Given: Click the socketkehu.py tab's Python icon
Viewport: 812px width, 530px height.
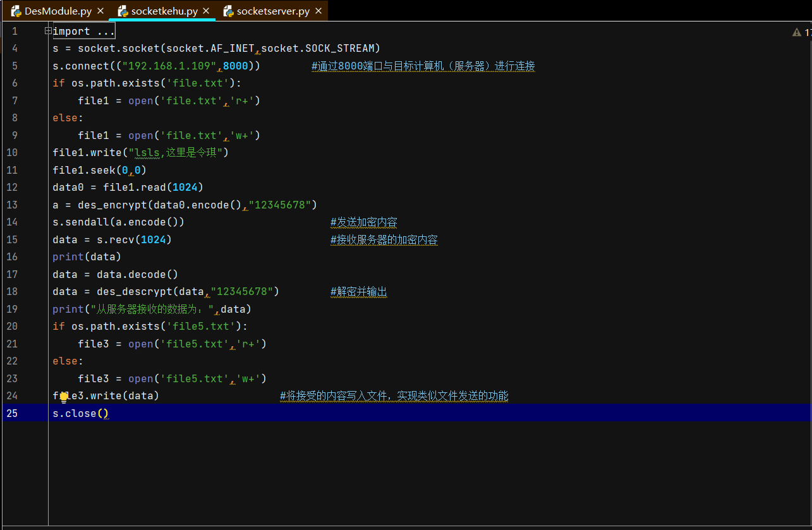Looking at the screenshot, I should click(x=123, y=11).
